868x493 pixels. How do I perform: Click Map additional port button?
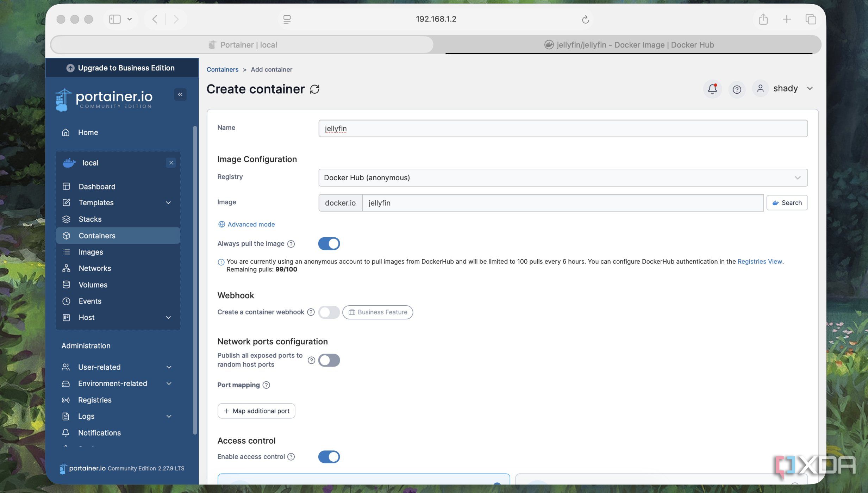tap(256, 411)
